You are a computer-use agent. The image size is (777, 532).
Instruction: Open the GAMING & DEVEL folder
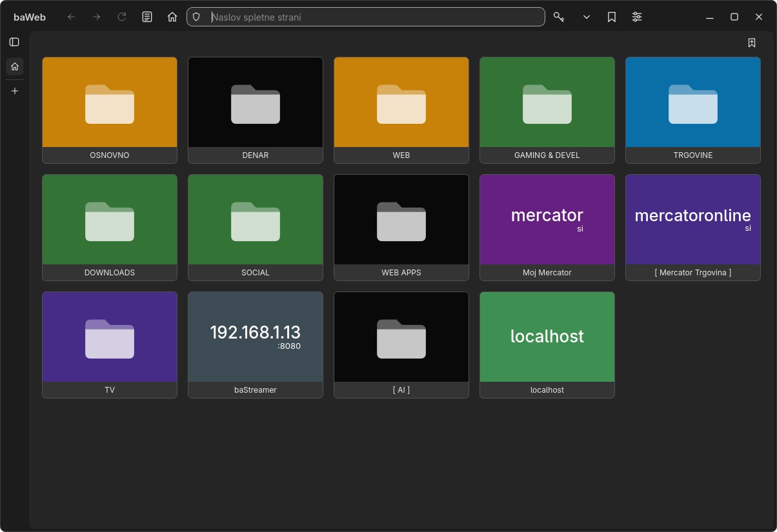coord(547,110)
